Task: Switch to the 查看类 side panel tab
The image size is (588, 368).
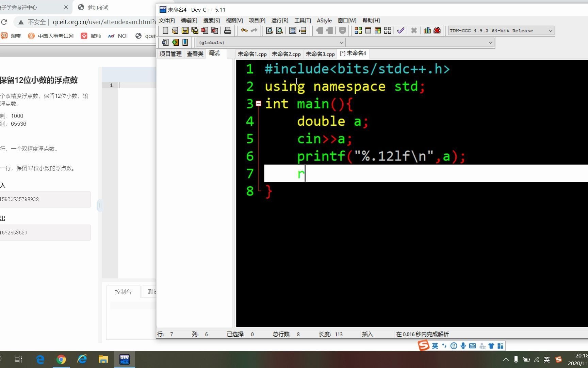Action: [x=195, y=54]
